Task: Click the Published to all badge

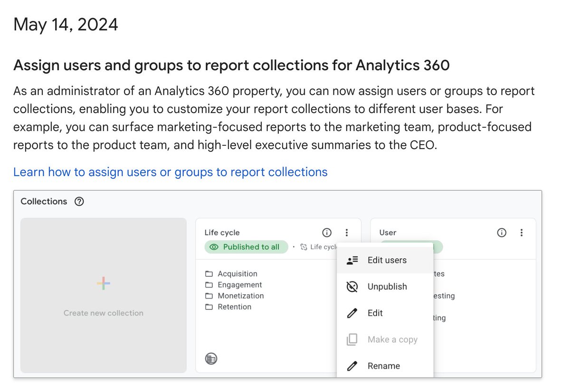Action: click(246, 247)
